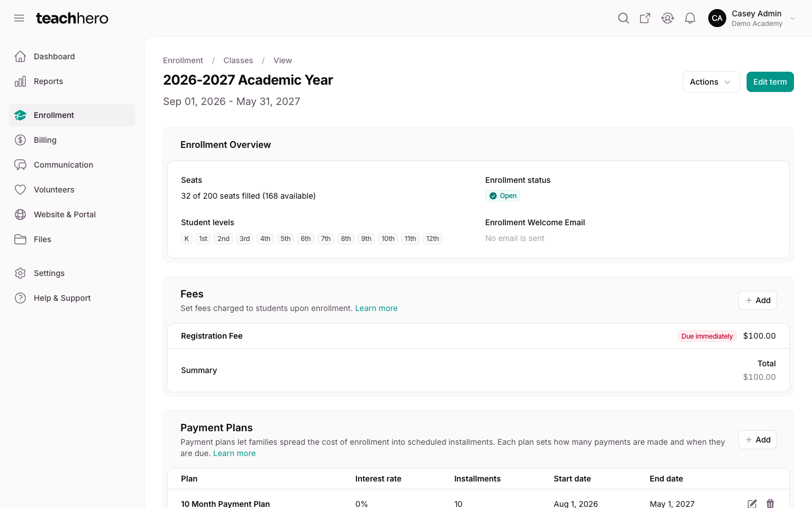Edit the 10 Month Payment Plan

(752, 503)
